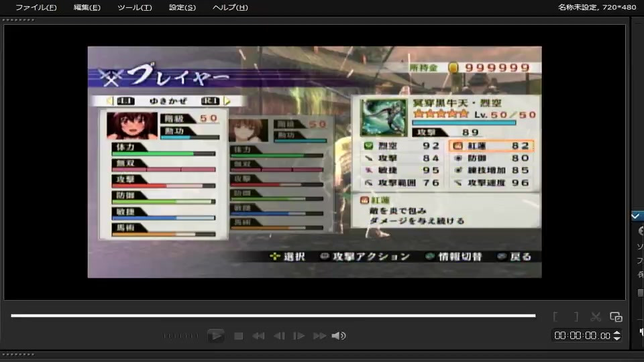Click the red-haired character portrait
Viewport: 644px width, 362px height.
(132, 126)
